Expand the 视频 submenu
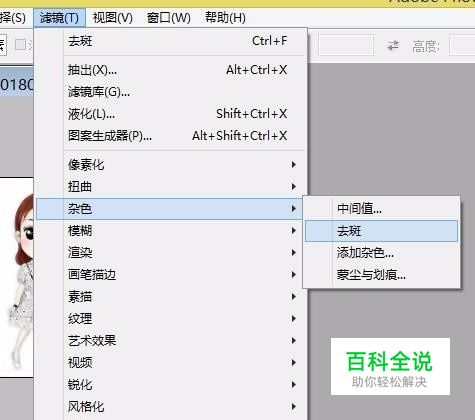The height and width of the screenshot is (420, 475). (x=171, y=363)
